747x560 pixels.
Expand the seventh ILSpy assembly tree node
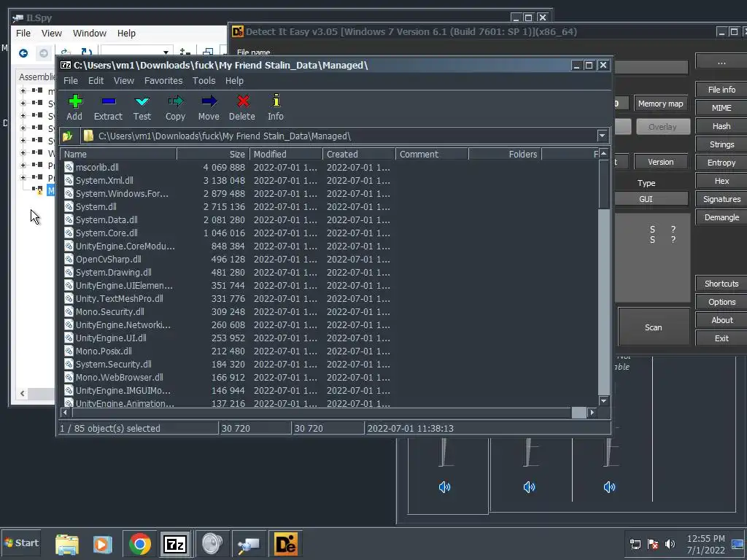pyautogui.click(x=23, y=165)
